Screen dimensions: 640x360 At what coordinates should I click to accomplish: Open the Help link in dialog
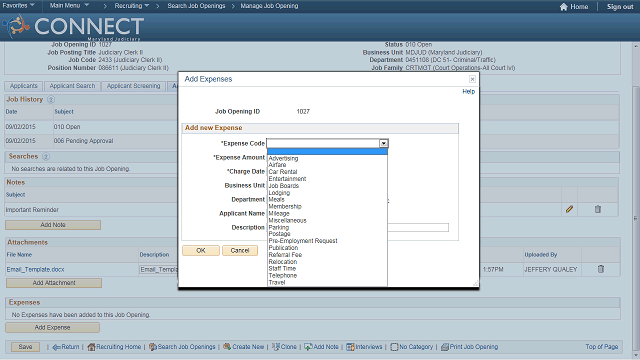click(x=469, y=91)
